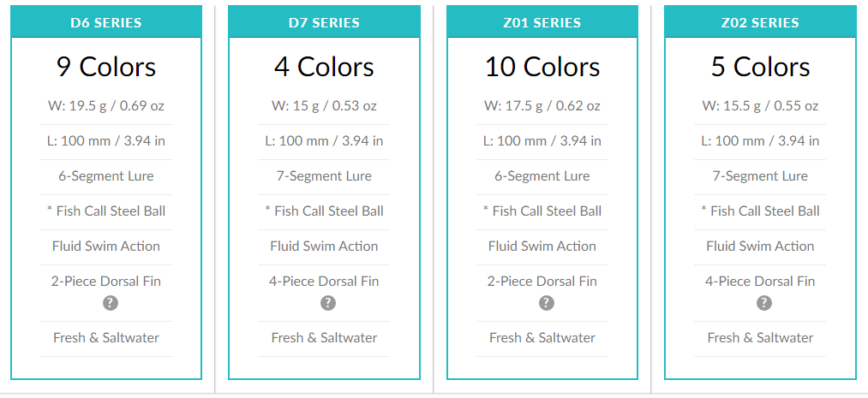
Task: Click the Z01 Series dorsal fin help icon
Action: (546, 303)
